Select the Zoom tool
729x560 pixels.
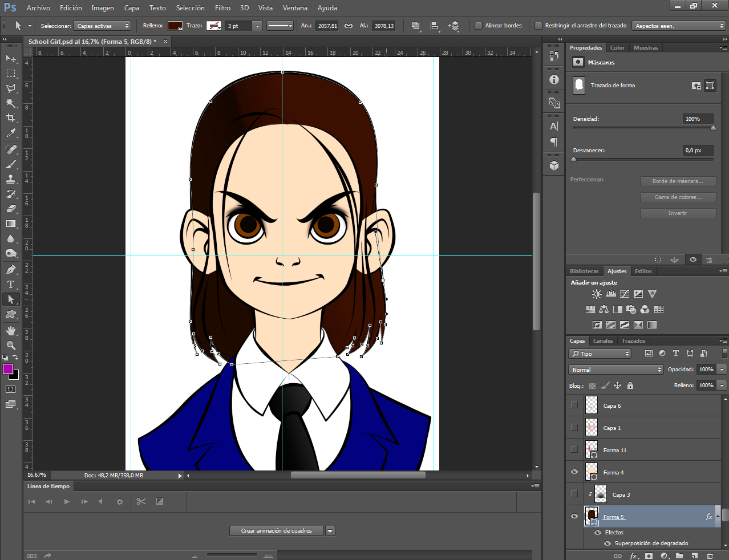coord(11,346)
